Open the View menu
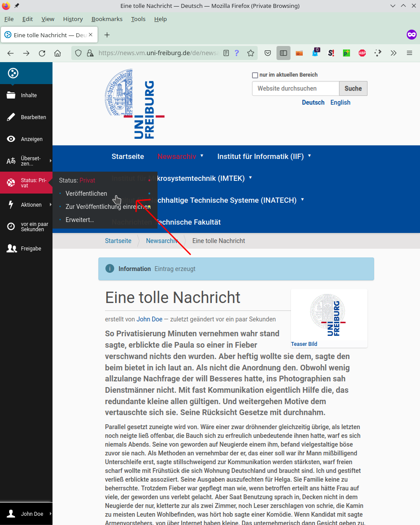420x525 pixels. point(48,19)
